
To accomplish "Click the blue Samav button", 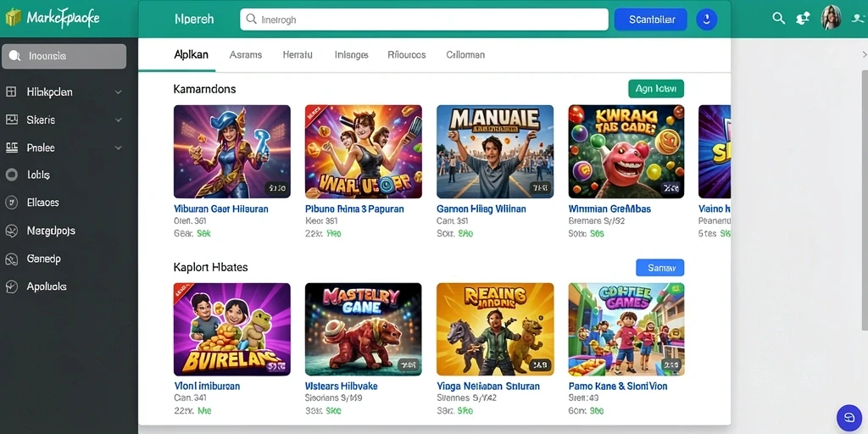I will [659, 267].
